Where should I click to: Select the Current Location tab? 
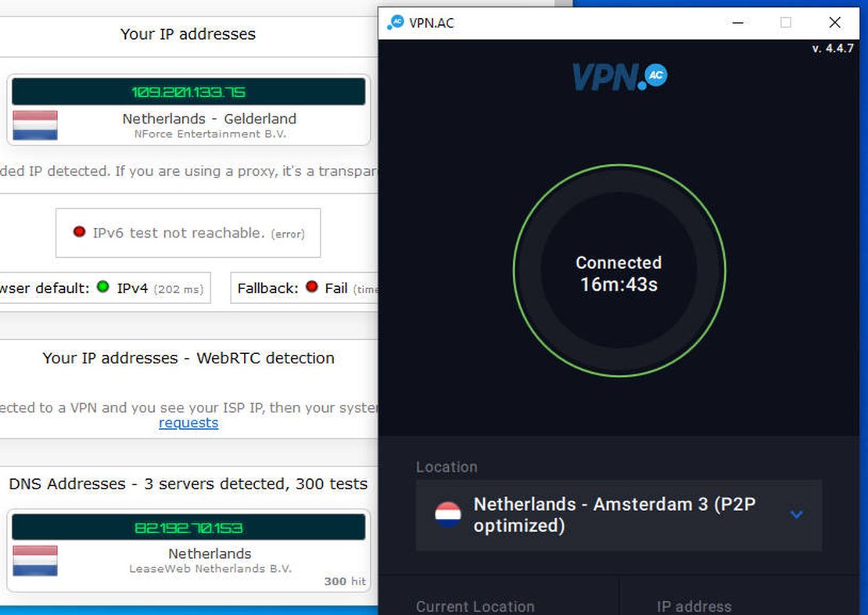tap(475, 606)
